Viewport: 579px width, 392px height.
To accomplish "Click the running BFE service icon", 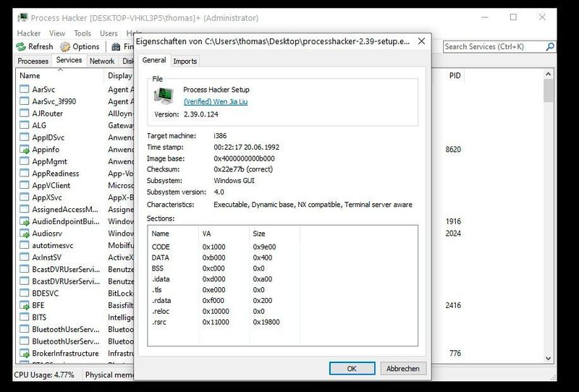I will pyautogui.click(x=25, y=305).
